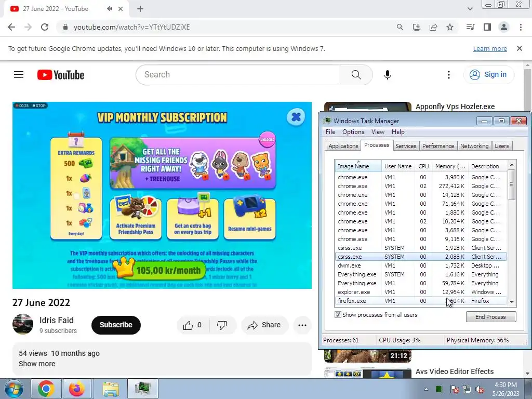Open YouTube settings three-dot menu

coord(448,75)
